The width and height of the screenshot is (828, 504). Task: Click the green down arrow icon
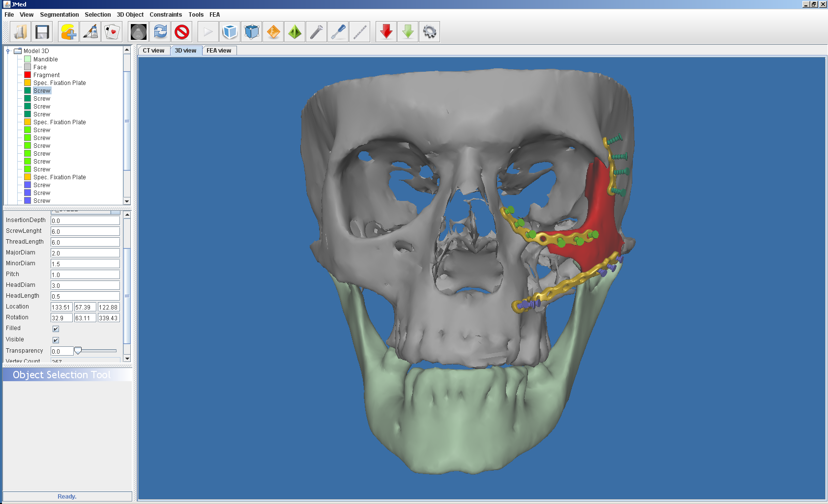[408, 32]
